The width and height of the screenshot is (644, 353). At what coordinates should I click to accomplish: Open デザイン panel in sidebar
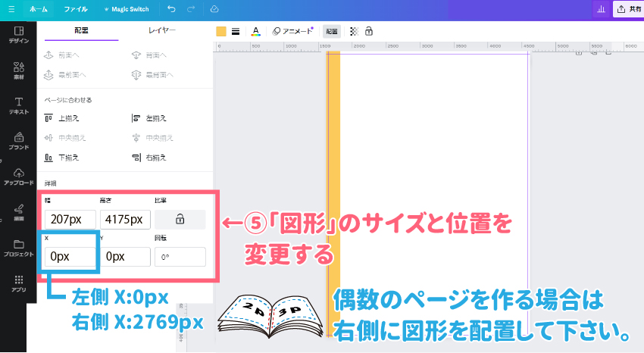tap(18, 35)
